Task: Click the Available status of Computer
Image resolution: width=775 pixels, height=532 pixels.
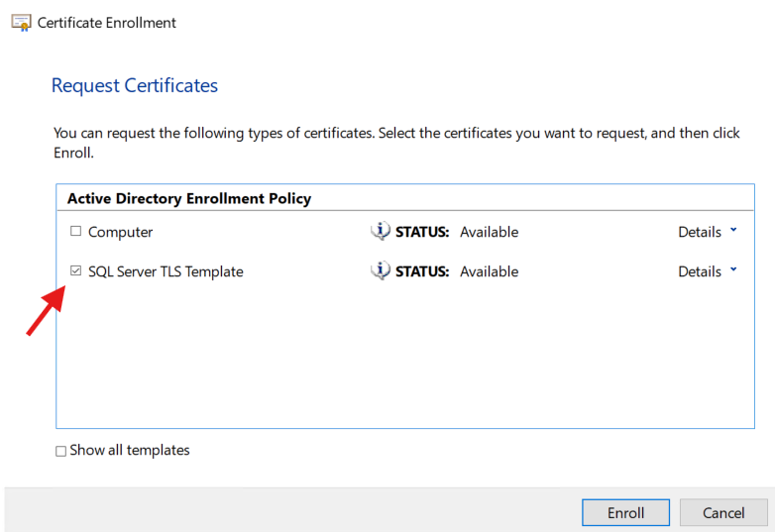Action: pyautogui.click(x=490, y=232)
